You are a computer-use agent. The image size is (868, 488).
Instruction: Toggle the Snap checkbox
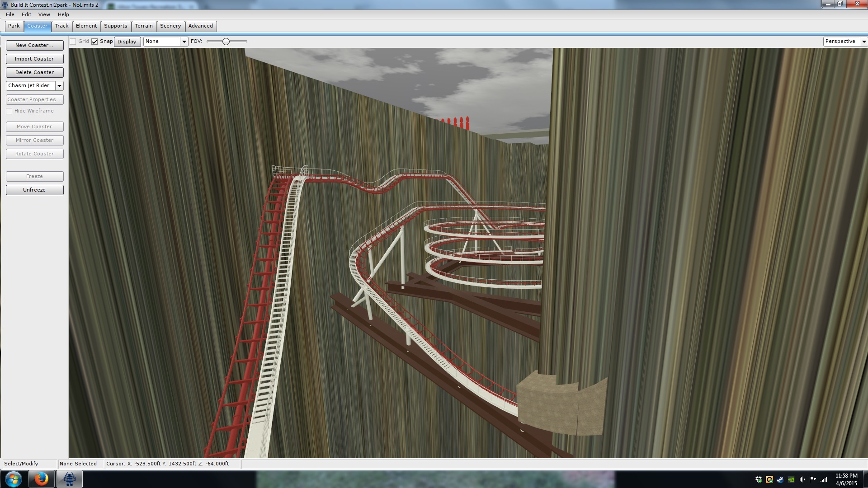pyautogui.click(x=94, y=42)
